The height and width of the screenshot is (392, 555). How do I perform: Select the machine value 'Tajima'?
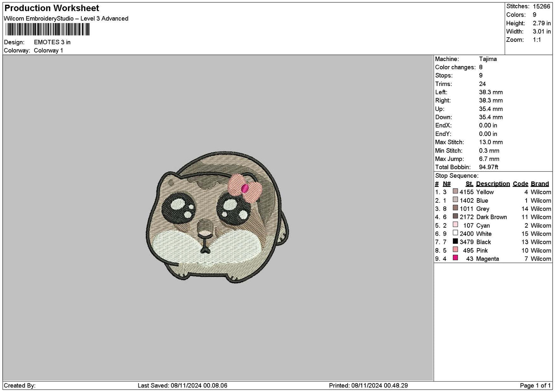[488, 59]
